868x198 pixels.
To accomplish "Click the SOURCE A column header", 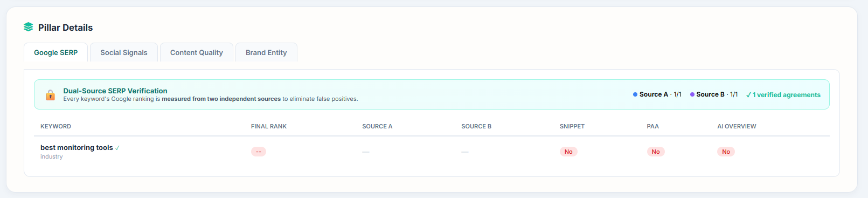I will click(x=377, y=126).
